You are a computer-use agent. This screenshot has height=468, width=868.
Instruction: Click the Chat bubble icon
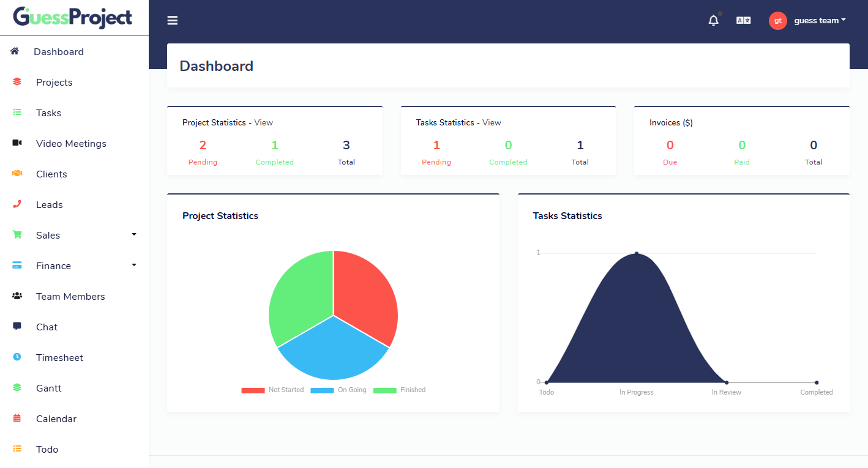(17, 326)
